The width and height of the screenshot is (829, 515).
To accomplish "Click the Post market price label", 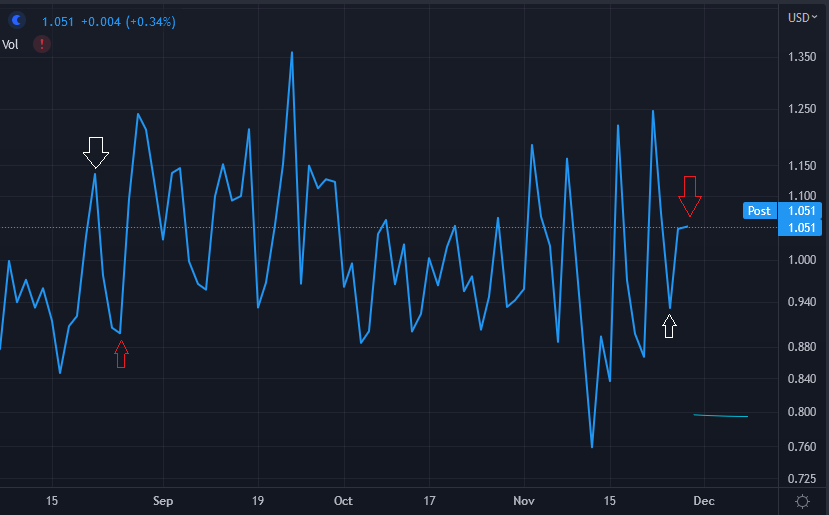I will point(759,211).
